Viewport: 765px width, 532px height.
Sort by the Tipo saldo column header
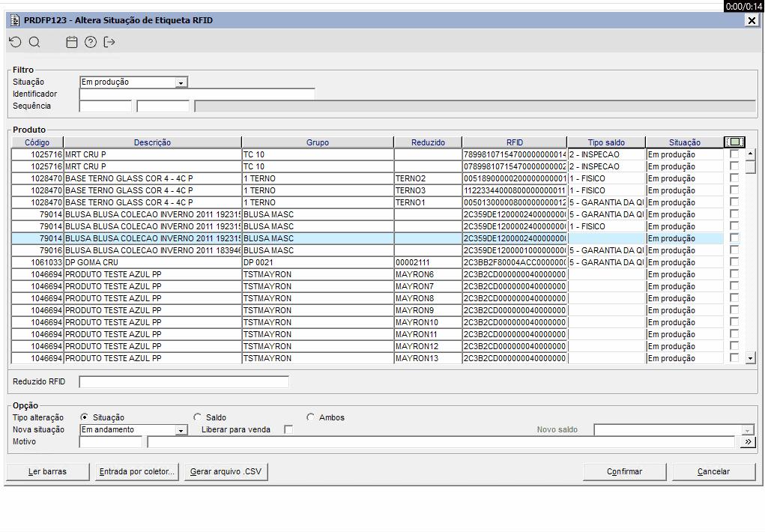pos(606,142)
